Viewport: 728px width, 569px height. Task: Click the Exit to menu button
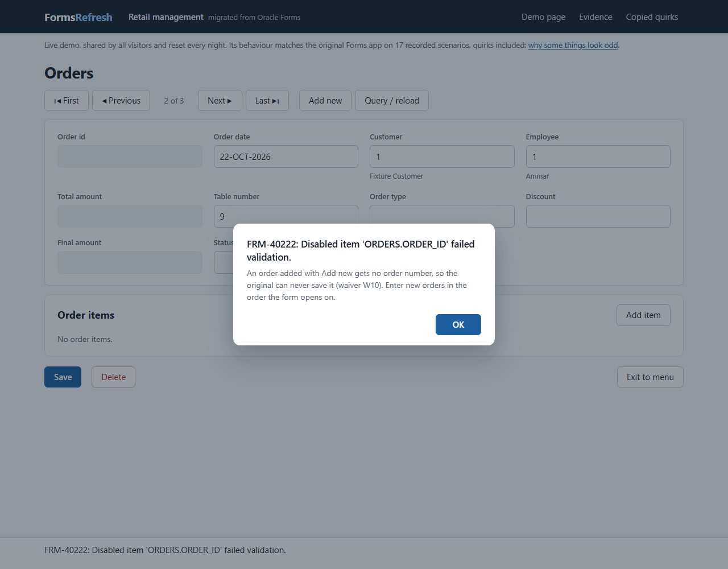(x=650, y=377)
